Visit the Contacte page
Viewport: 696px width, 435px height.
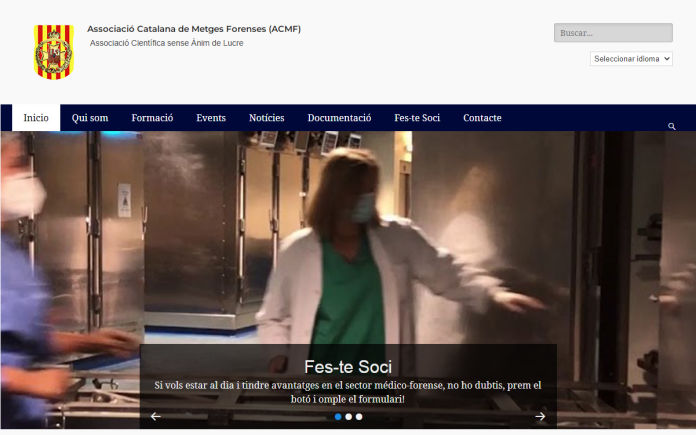pos(482,118)
